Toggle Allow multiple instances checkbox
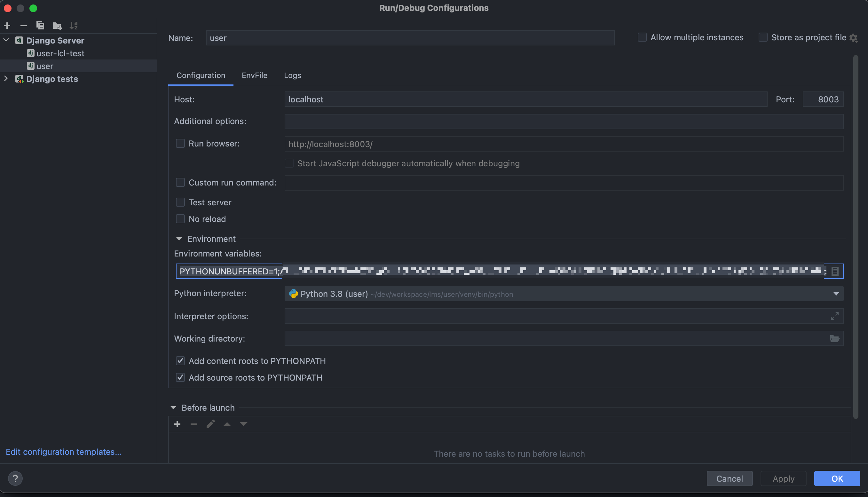The width and height of the screenshot is (868, 497). click(642, 37)
